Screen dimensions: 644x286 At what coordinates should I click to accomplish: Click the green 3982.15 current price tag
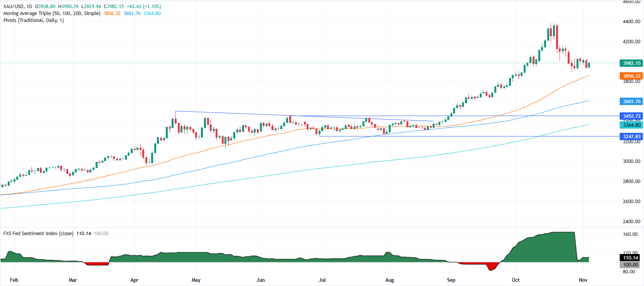click(x=631, y=63)
